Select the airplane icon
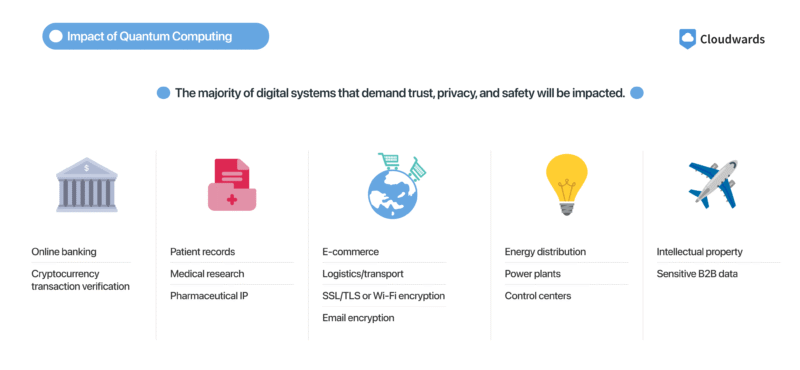Viewport: 800px width, 370px height. click(x=713, y=184)
